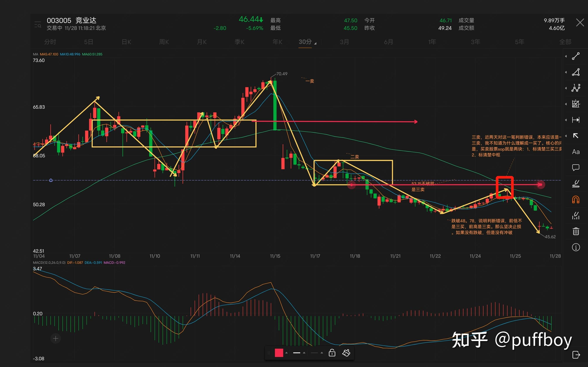The height and width of the screenshot is (367, 588).
Task: Expand the line style dropdown
Action: coord(322,353)
